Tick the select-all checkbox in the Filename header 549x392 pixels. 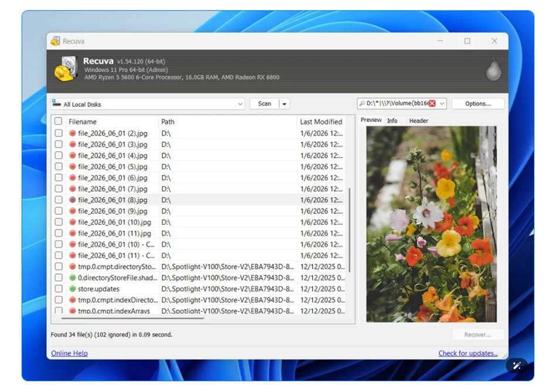59,121
